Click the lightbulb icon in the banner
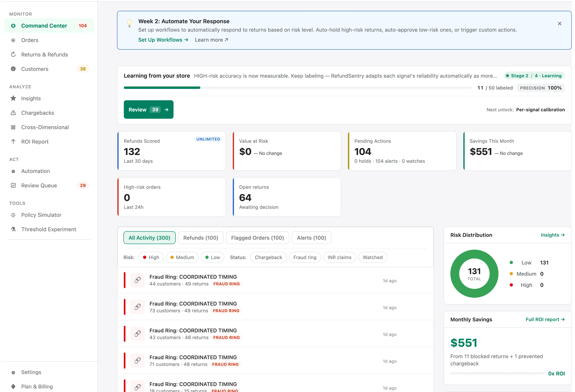This screenshot has width=575, height=392. (129, 23)
